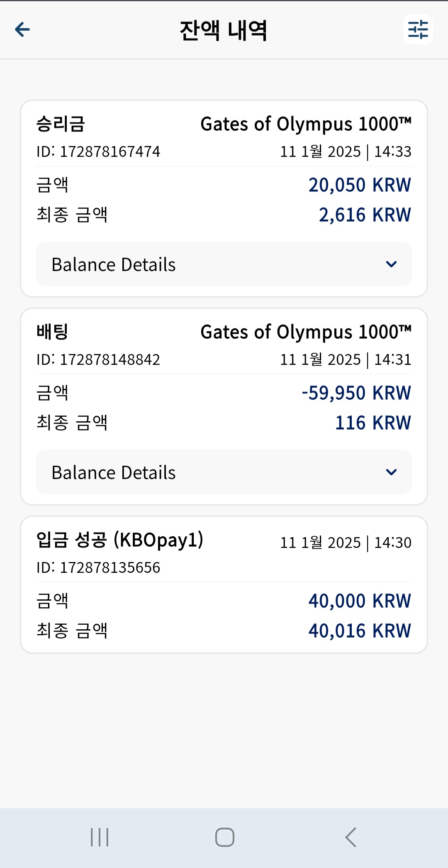Tap the 40,000 KRW deposit amount
The height and width of the screenshot is (868, 448).
(360, 601)
